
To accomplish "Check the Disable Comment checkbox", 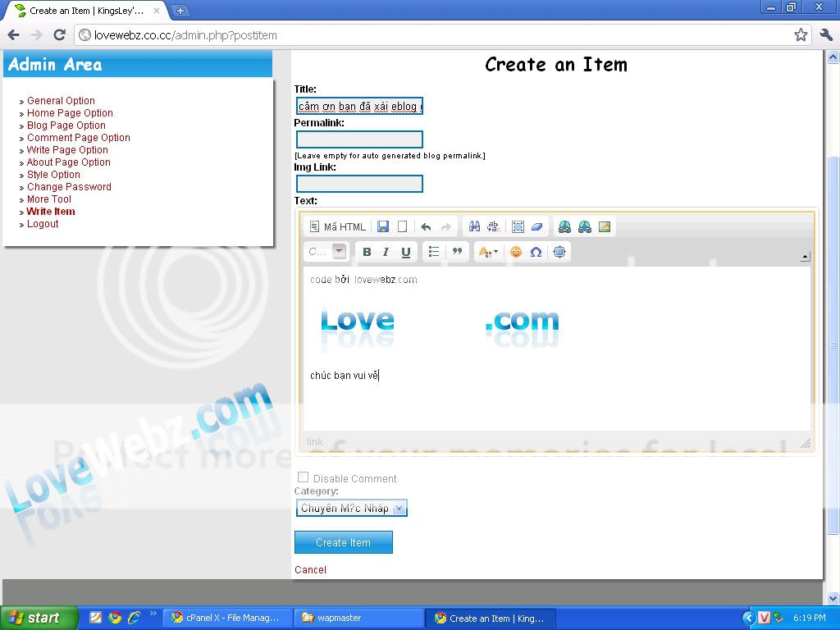I will click(x=303, y=477).
